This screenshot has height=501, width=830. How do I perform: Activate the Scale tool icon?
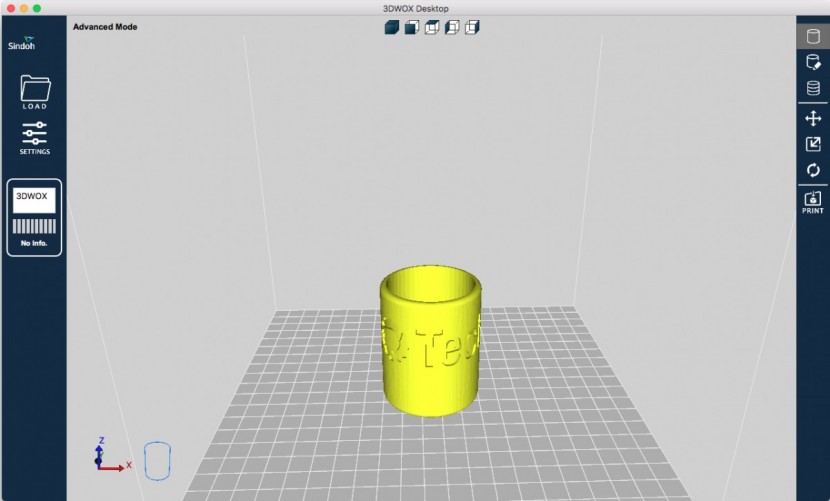click(x=813, y=144)
